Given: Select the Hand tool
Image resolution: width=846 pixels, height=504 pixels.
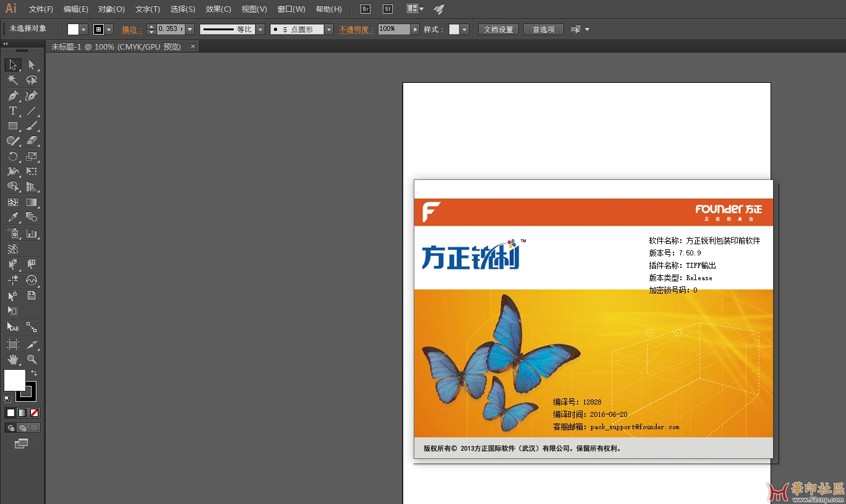Looking at the screenshot, I should click(x=13, y=359).
